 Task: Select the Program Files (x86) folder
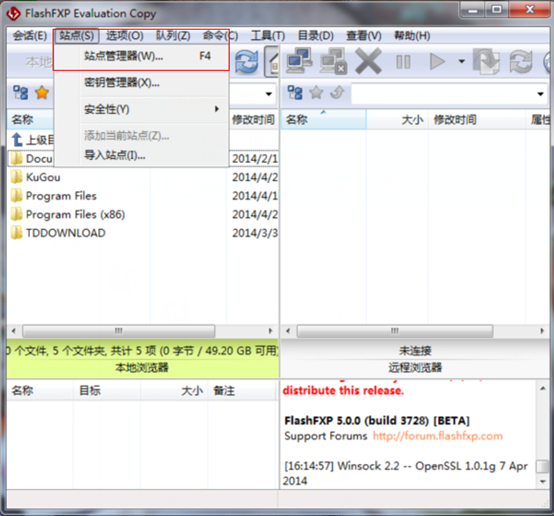click(75, 214)
